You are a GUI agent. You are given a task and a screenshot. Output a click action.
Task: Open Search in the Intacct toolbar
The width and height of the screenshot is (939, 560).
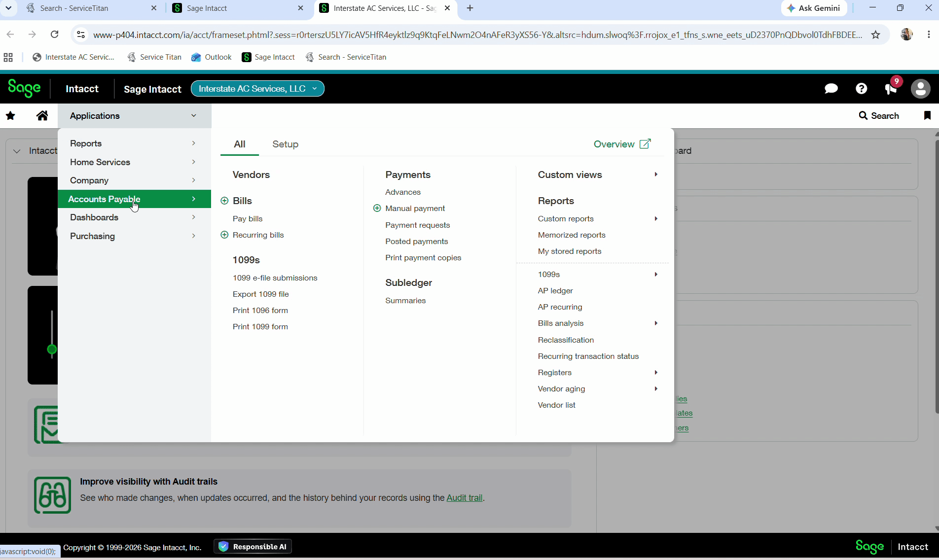[879, 116]
